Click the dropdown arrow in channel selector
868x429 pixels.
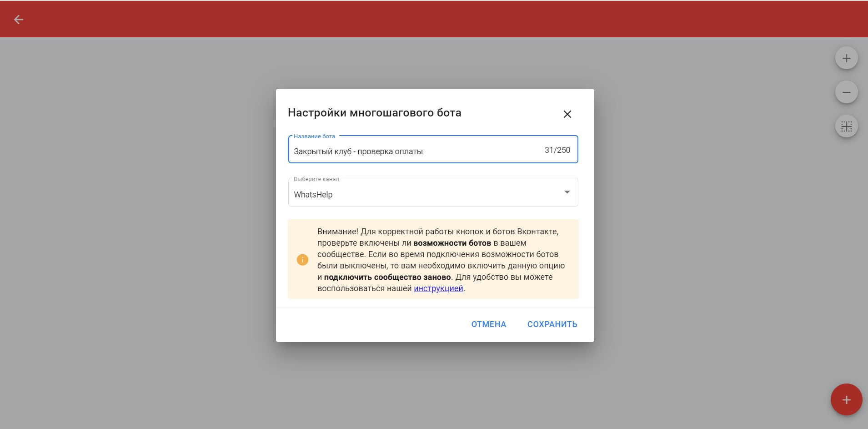point(567,192)
